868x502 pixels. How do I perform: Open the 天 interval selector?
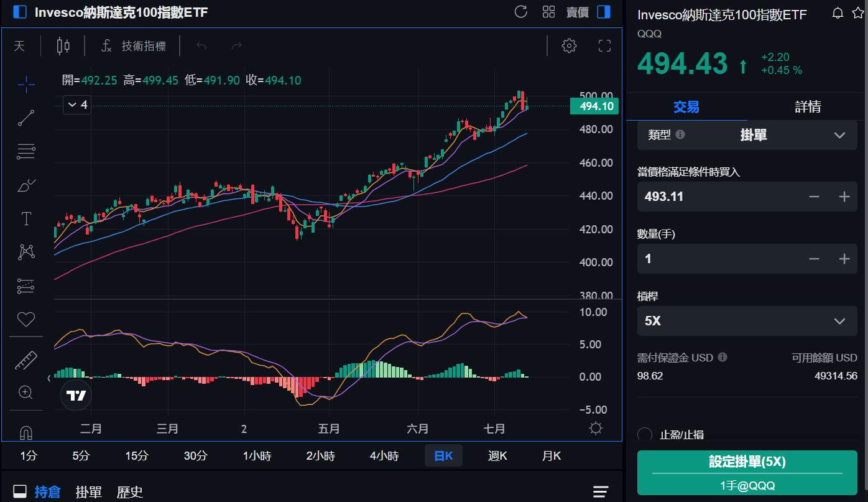[19, 45]
